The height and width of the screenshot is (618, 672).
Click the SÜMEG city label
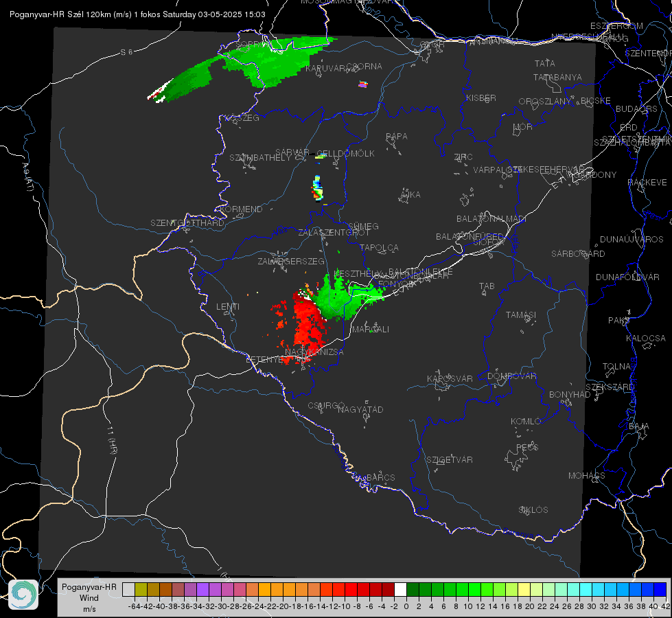click(363, 226)
